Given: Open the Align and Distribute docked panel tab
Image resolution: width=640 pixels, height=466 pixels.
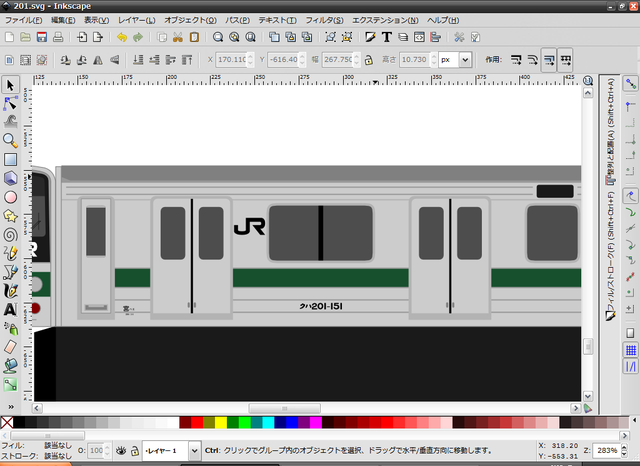Looking at the screenshot, I should click(x=611, y=131).
